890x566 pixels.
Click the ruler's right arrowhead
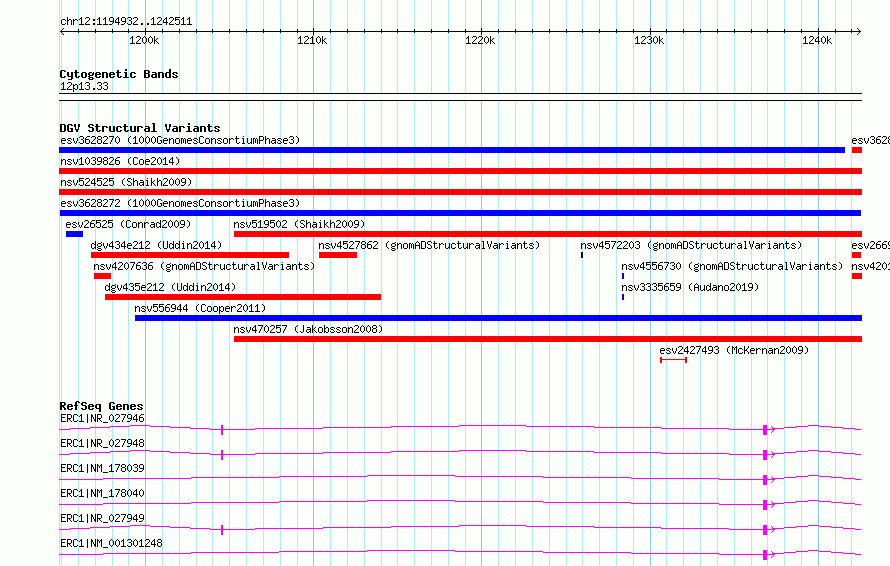click(x=859, y=31)
